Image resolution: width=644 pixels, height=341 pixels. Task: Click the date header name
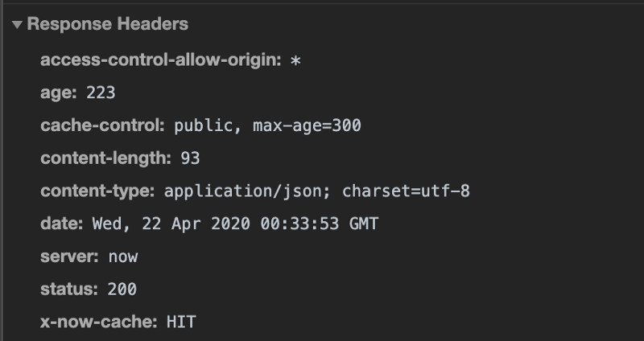[62, 224]
